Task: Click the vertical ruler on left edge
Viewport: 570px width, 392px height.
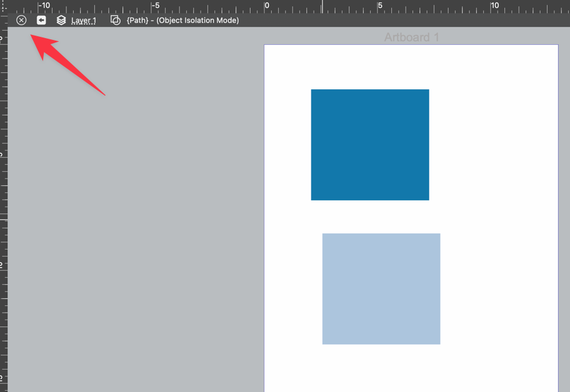Action: pos(4,206)
